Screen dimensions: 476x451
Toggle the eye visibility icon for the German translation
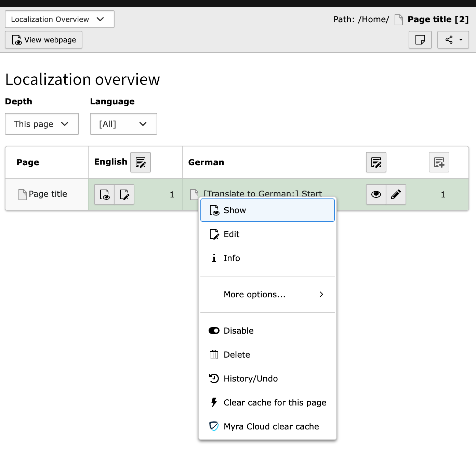376,194
